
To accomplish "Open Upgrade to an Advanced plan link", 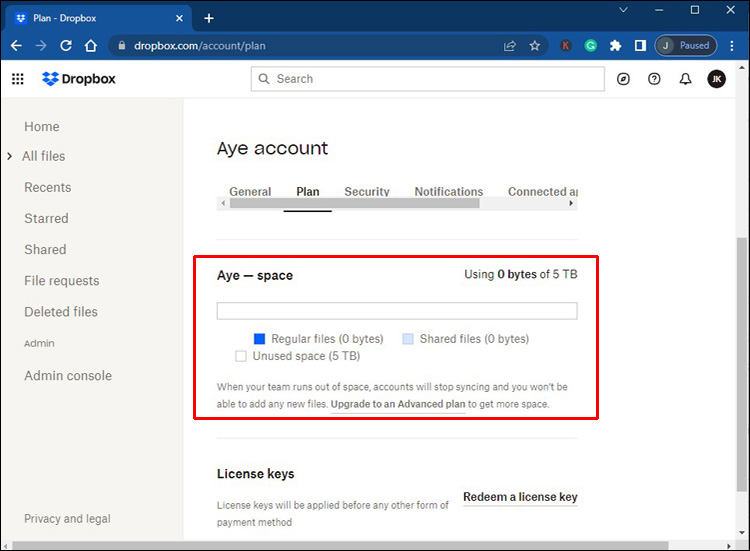I will point(398,404).
